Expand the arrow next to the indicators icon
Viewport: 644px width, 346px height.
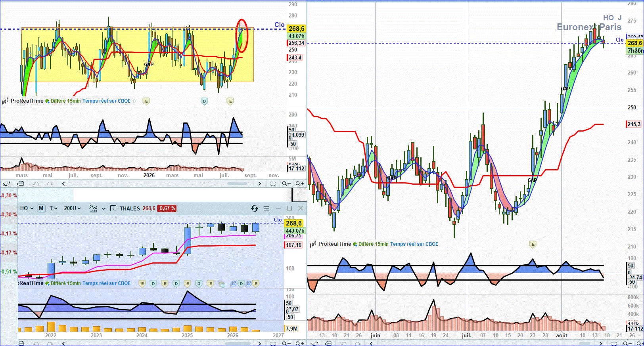[103, 208]
